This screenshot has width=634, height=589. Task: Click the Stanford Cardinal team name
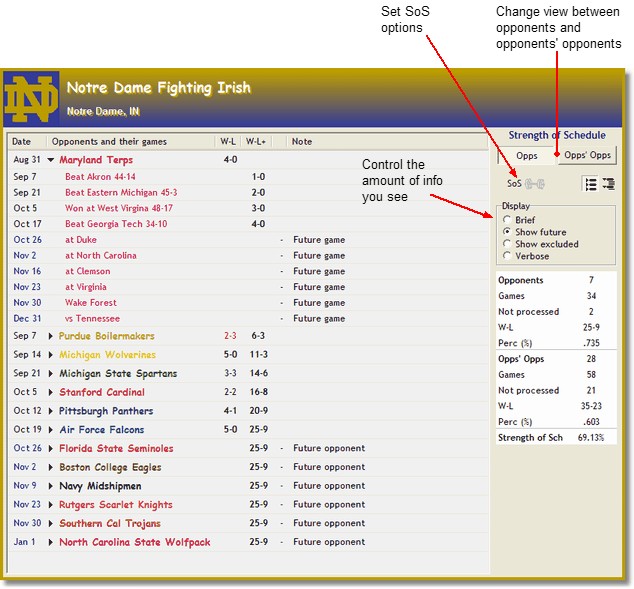pos(102,392)
